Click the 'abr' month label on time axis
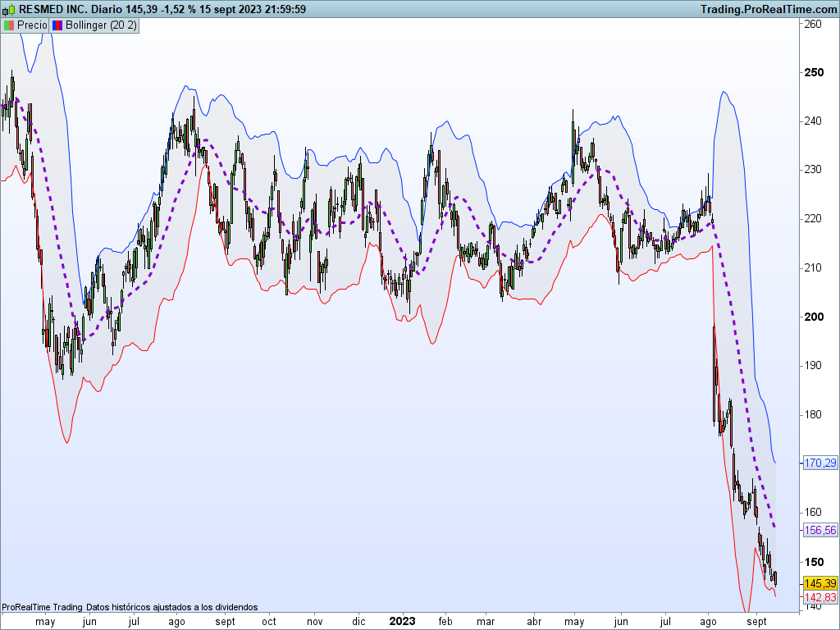 pyautogui.click(x=534, y=622)
